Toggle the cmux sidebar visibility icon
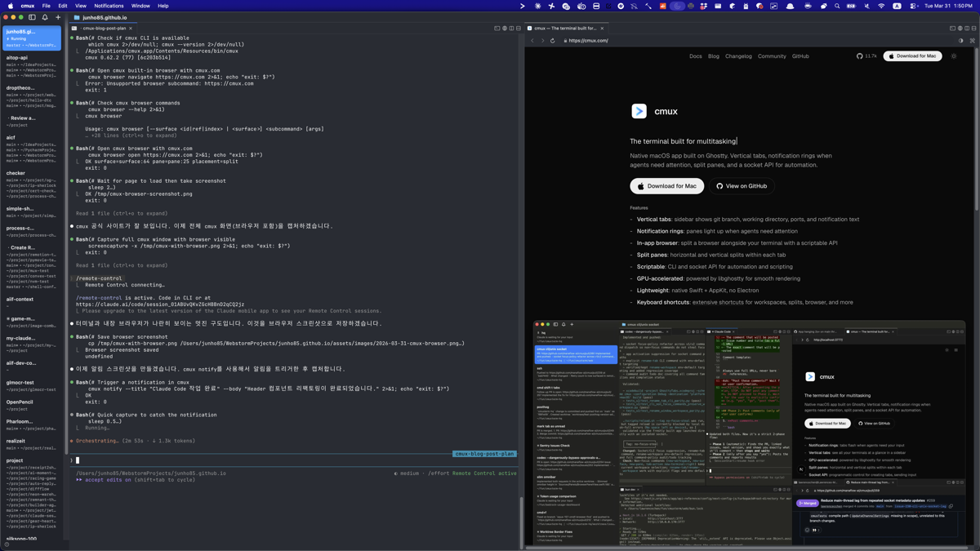The width and height of the screenshot is (980, 551). click(32, 17)
